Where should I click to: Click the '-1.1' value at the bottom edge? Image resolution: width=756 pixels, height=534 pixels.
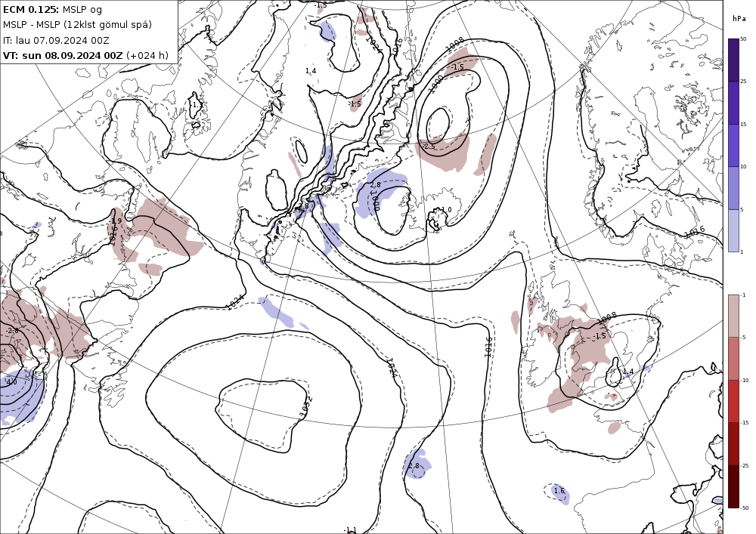(350, 530)
